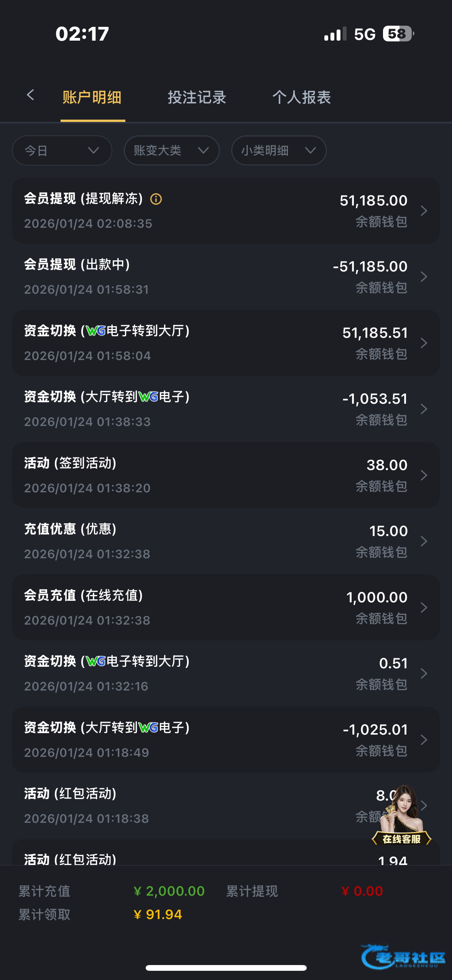Open the 在线客服 support avatar
The image size is (452, 980).
[401, 815]
